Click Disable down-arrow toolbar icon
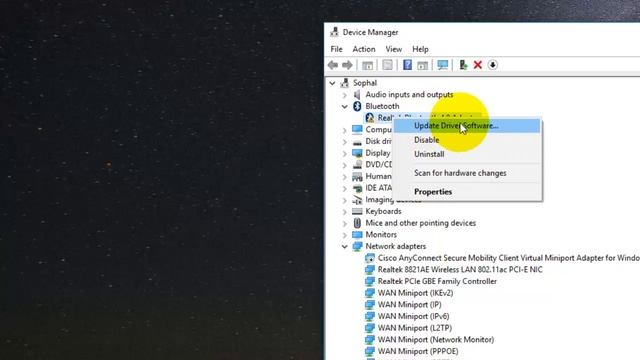 [x=493, y=65]
